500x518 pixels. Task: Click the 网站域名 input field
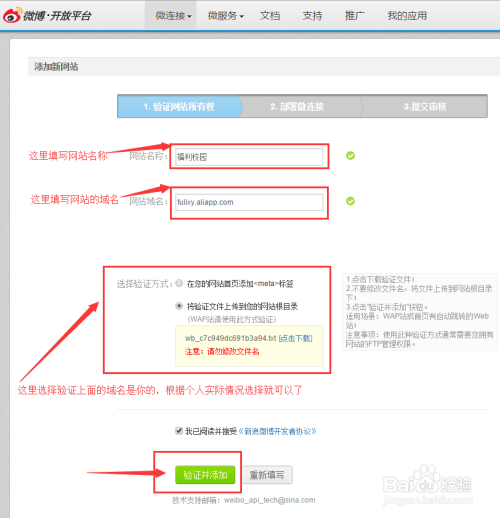coord(249,202)
